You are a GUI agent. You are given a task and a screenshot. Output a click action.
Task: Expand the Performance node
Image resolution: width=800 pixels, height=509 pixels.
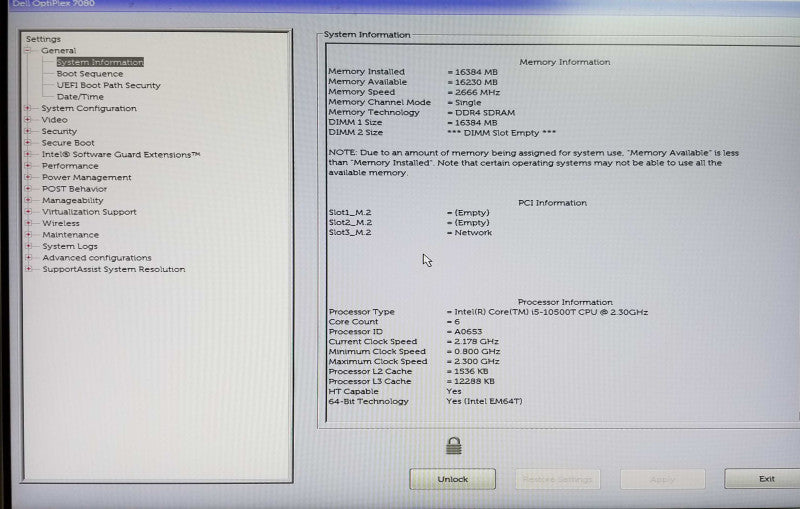28,166
